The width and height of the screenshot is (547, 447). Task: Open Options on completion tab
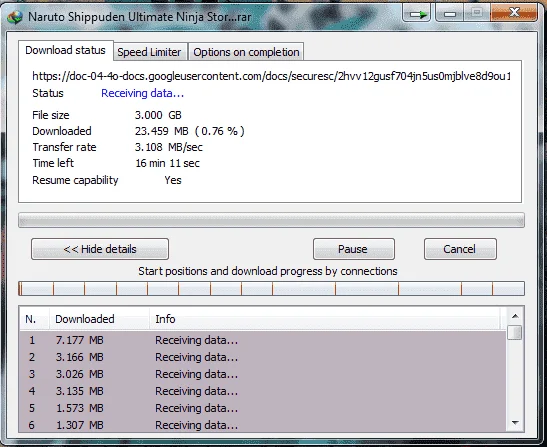point(246,52)
